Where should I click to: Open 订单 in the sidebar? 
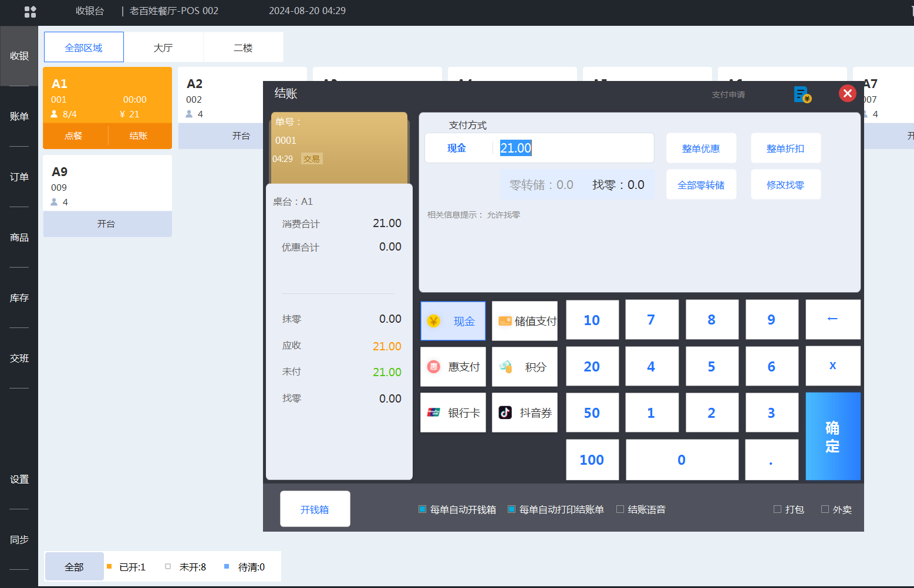pyautogui.click(x=19, y=177)
